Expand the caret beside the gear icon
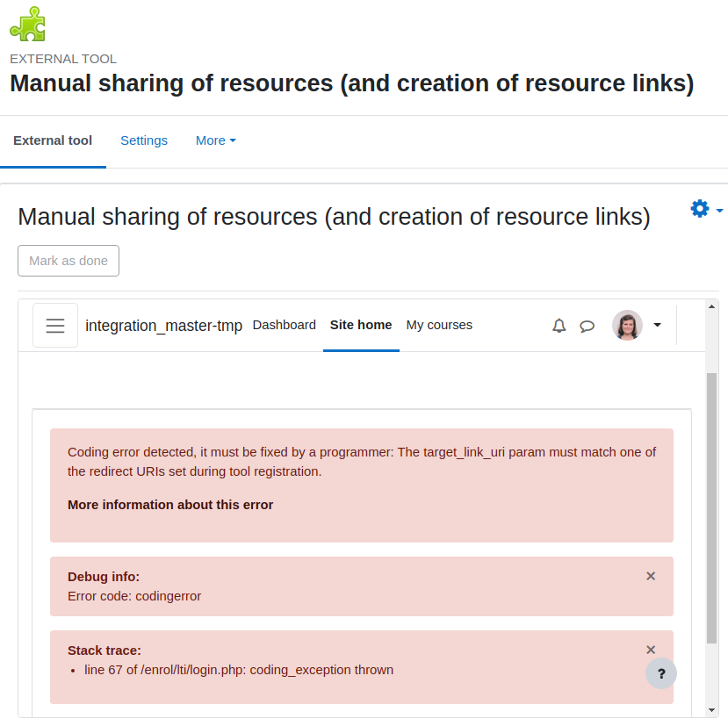 point(719,211)
